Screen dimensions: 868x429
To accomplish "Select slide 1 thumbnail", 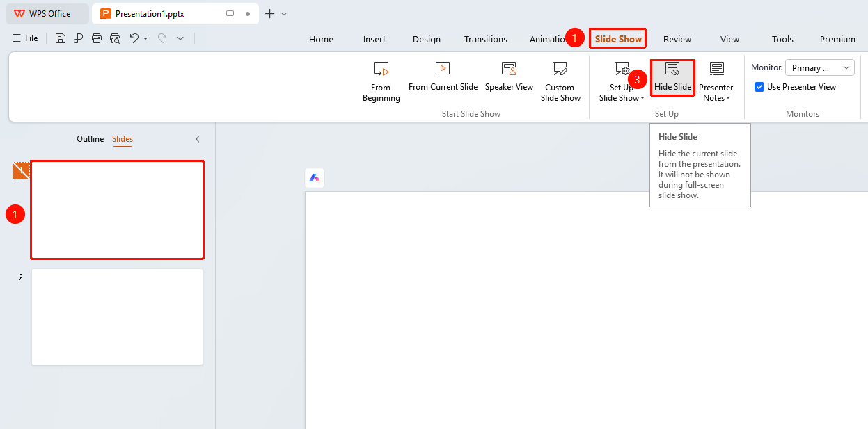I will [x=117, y=210].
